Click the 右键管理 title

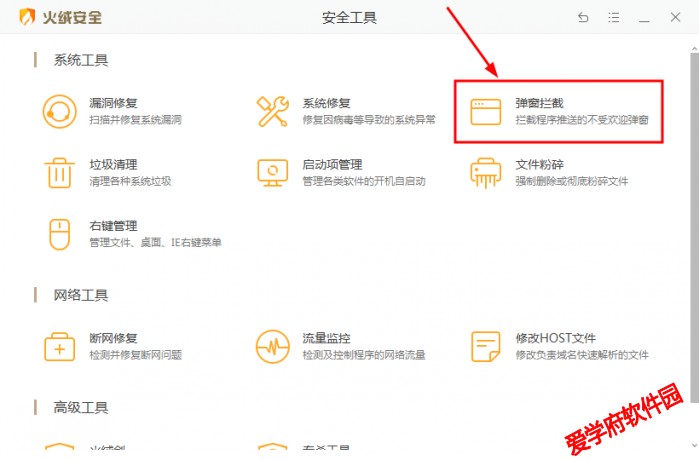tap(113, 226)
